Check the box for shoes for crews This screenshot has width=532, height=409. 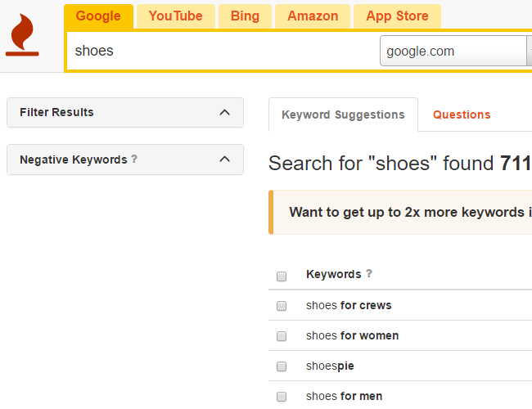(x=282, y=306)
